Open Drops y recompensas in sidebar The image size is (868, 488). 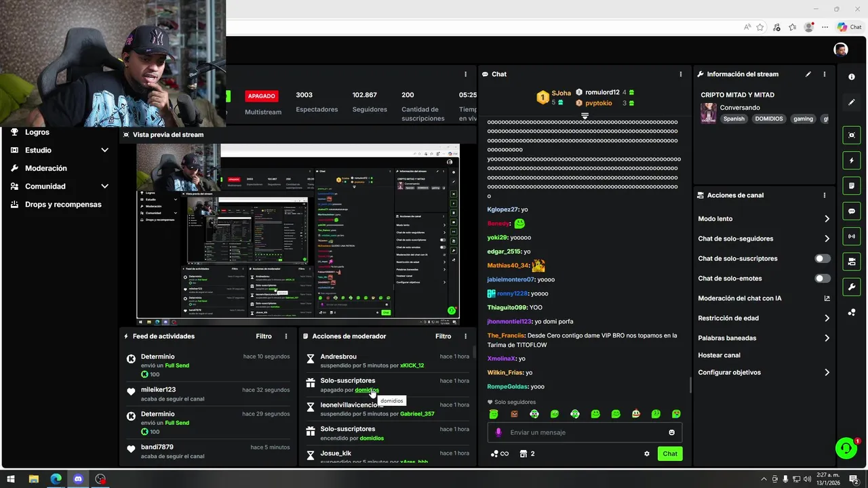pos(63,204)
